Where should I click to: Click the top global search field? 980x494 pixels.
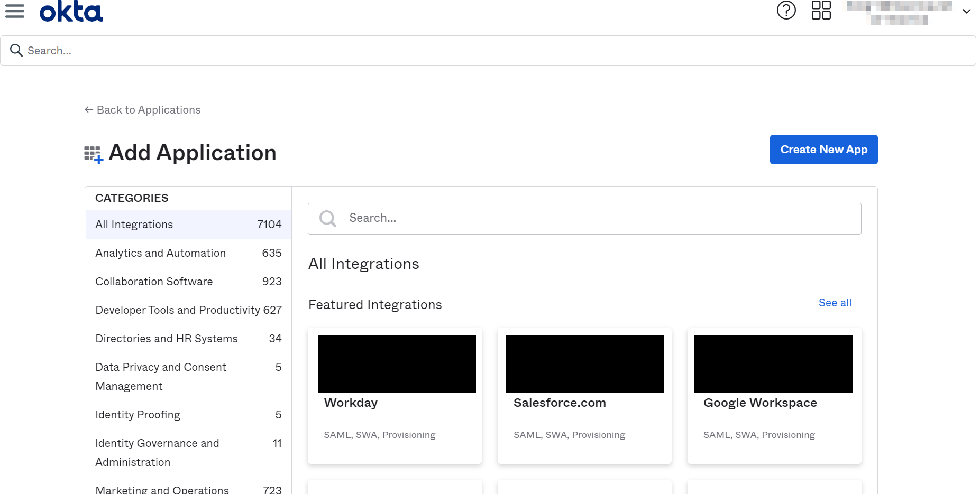[488, 51]
